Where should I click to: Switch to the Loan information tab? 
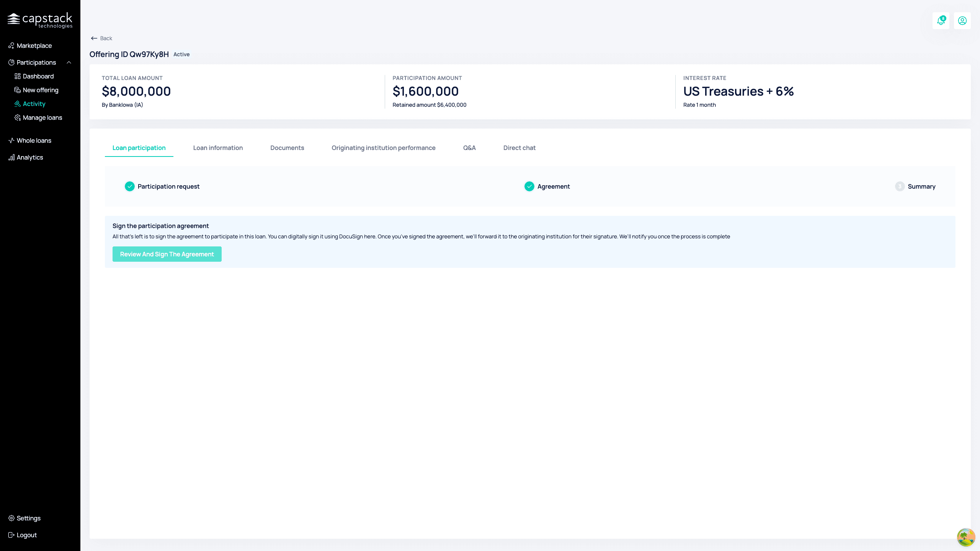(x=218, y=148)
